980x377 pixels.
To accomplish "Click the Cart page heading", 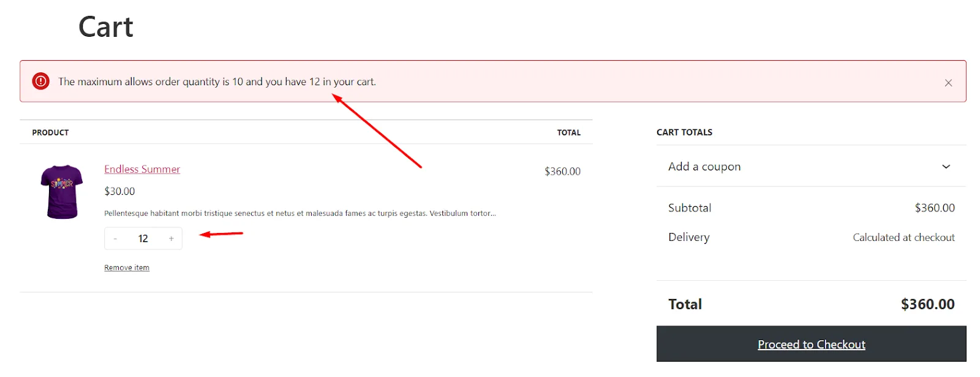I will click(106, 27).
